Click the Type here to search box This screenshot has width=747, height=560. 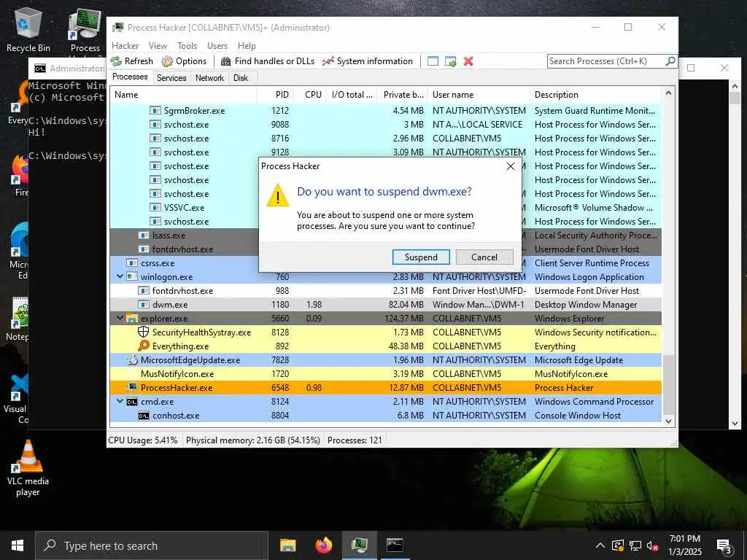click(x=152, y=545)
